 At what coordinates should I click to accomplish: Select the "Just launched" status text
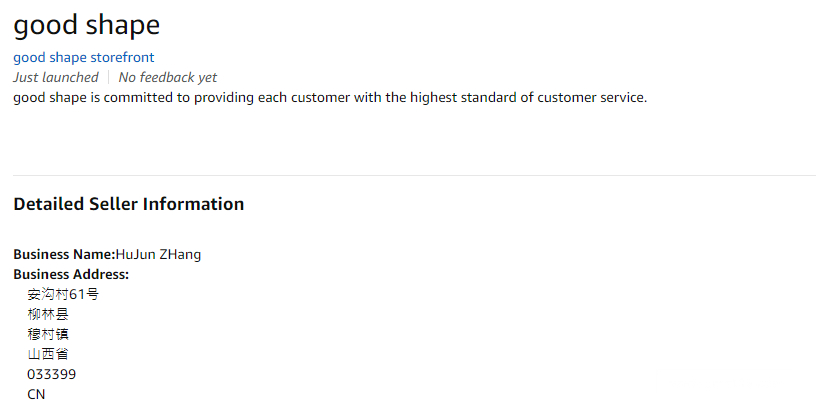coord(55,77)
